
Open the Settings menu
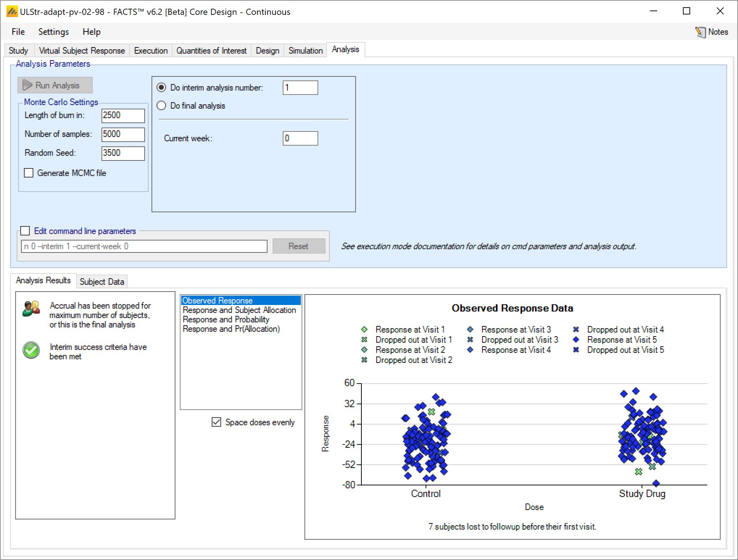coord(53,32)
